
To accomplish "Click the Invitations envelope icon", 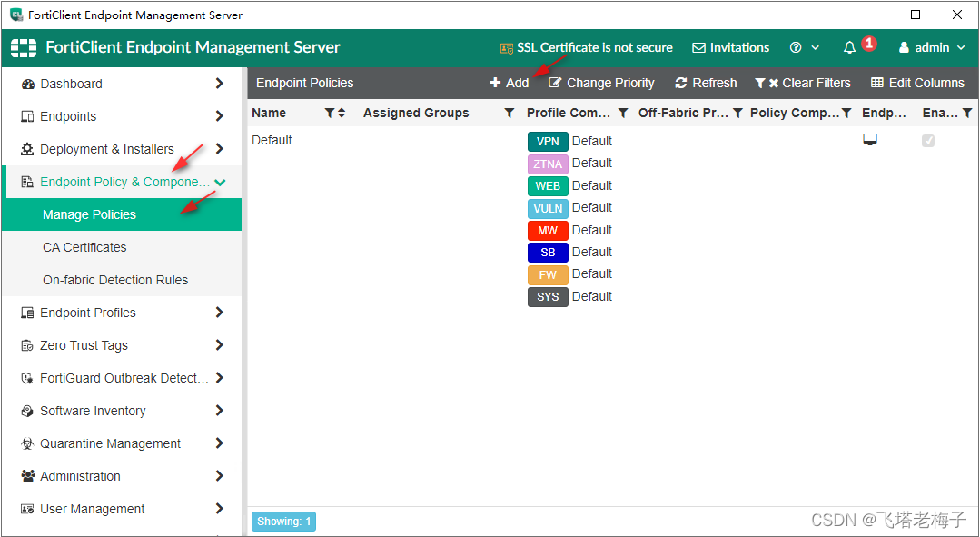I will (x=699, y=47).
